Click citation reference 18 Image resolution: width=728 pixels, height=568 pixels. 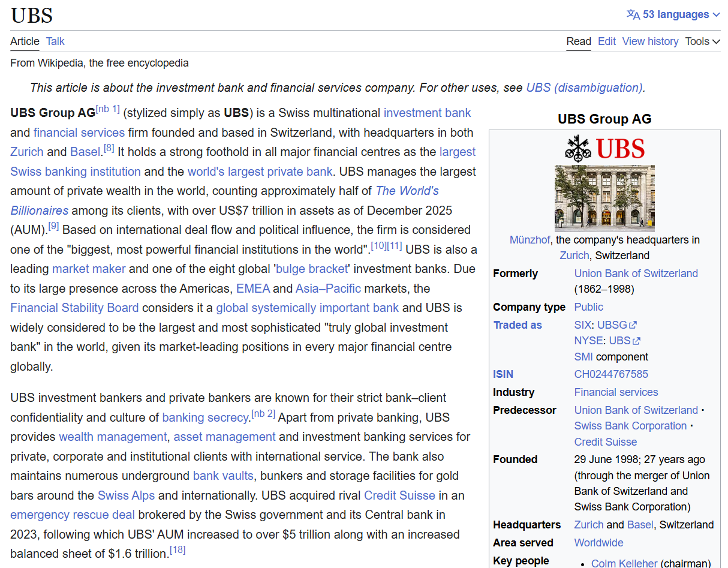[178, 551]
